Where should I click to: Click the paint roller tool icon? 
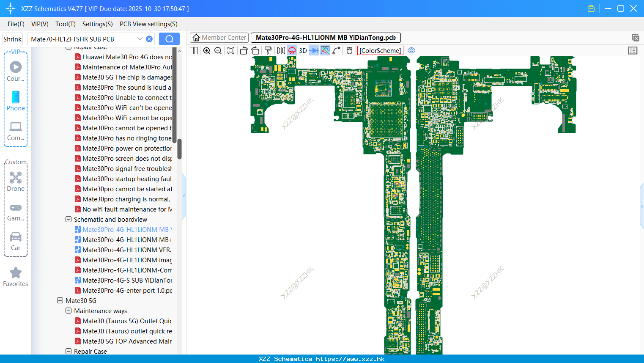pos(268,50)
